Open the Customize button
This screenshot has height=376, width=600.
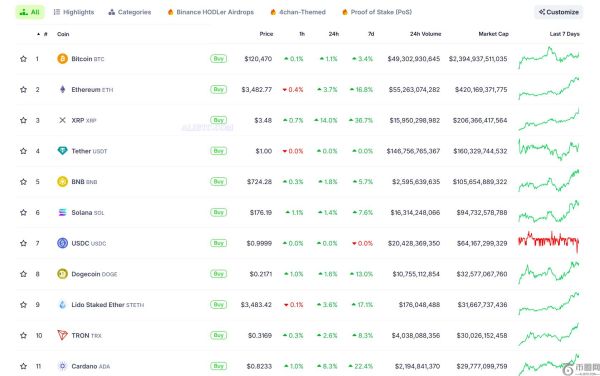pos(559,12)
